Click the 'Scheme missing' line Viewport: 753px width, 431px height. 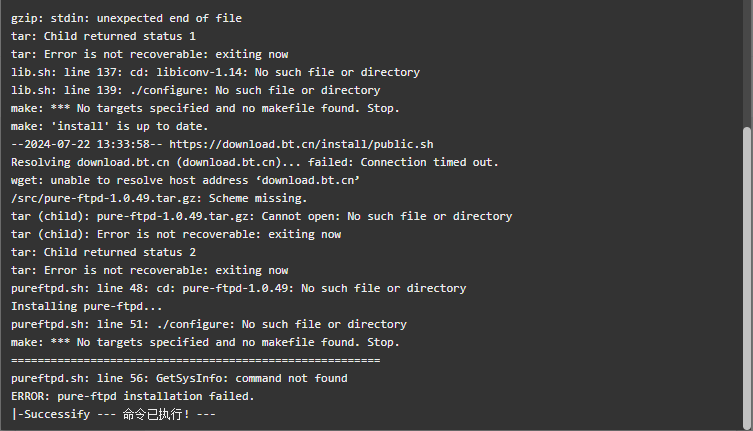[159, 198]
